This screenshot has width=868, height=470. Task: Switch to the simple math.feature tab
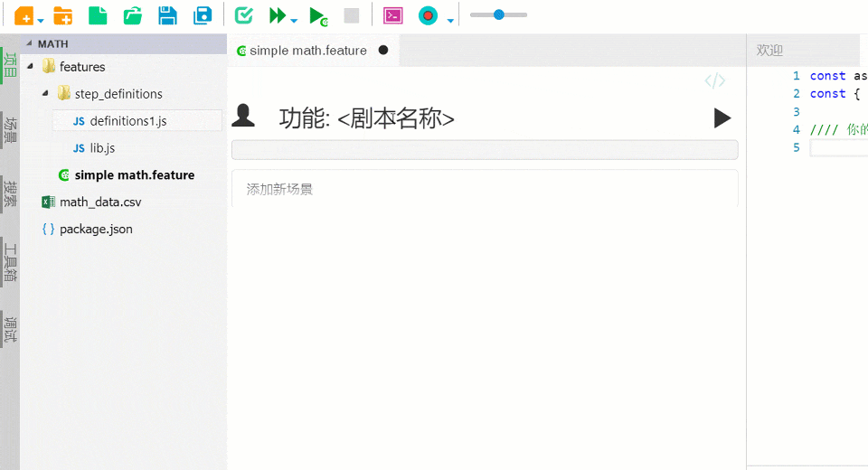[x=307, y=51]
